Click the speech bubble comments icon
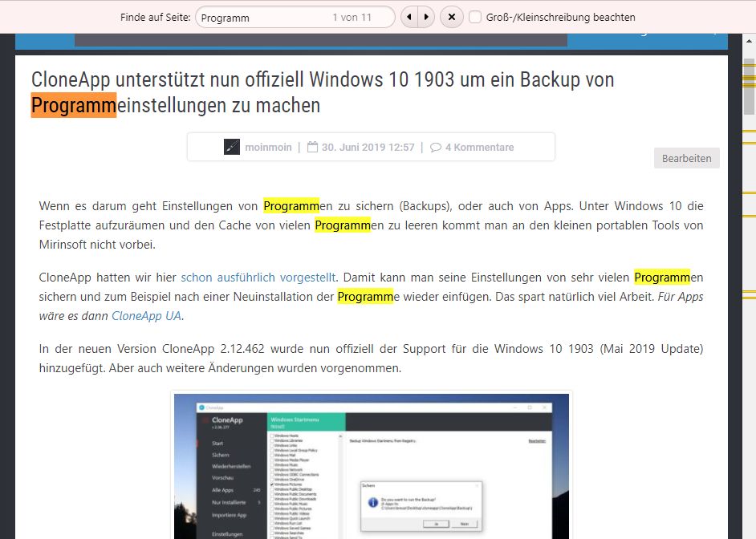Image resolution: width=756 pixels, height=539 pixels. 435,148
